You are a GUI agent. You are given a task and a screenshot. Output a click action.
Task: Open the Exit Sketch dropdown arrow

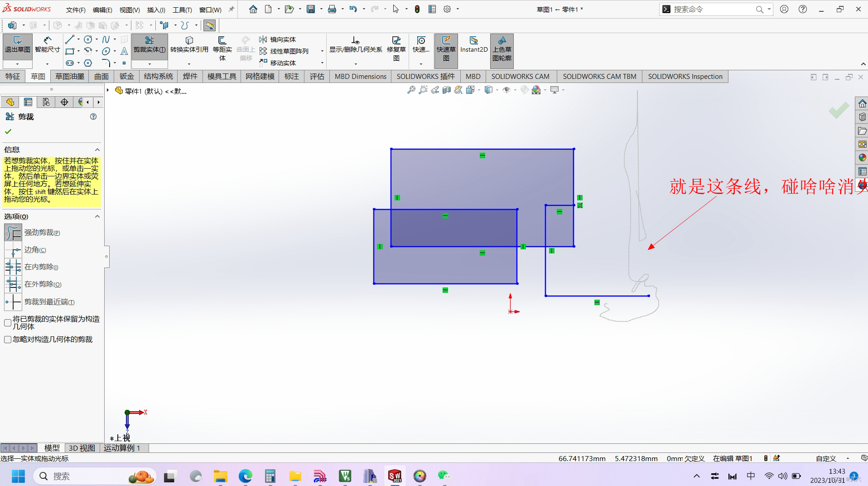pyautogui.click(x=17, y=64)
